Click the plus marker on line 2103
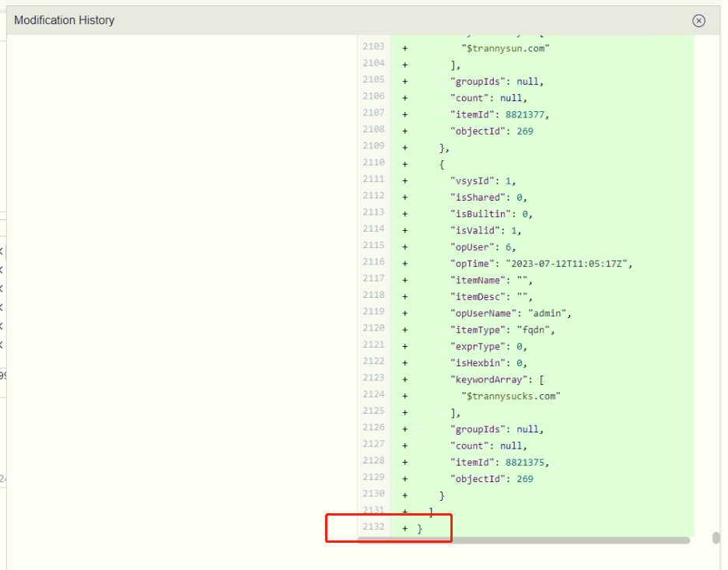This screenshot has height=570, width=728. 405,48
